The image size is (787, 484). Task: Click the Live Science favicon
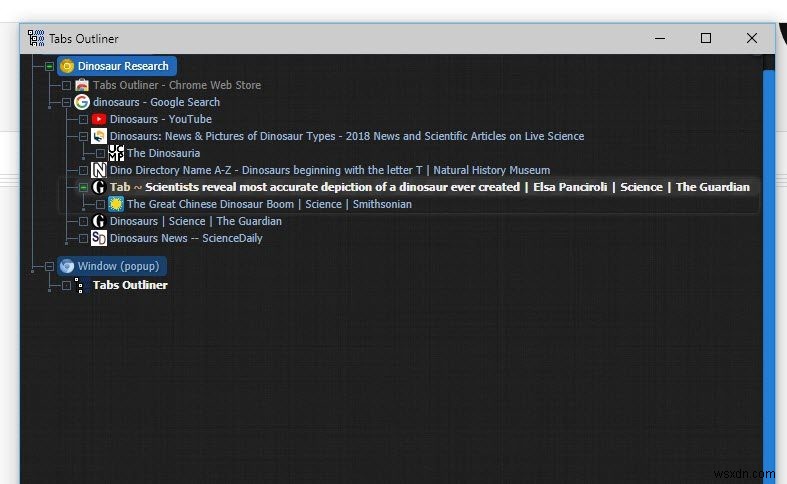tap(99, 136)
